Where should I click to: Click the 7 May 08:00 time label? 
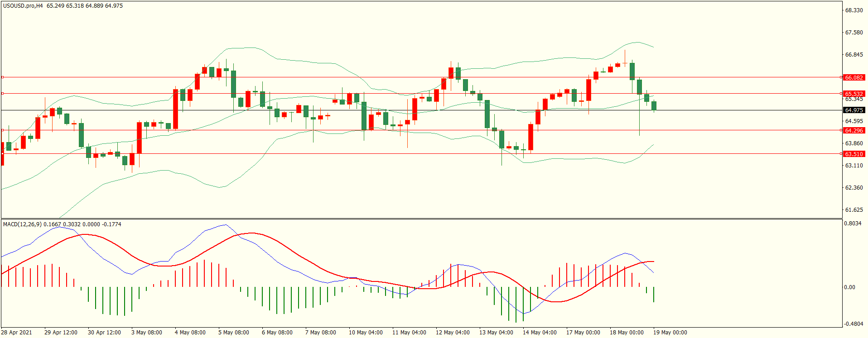coord(321,332)
